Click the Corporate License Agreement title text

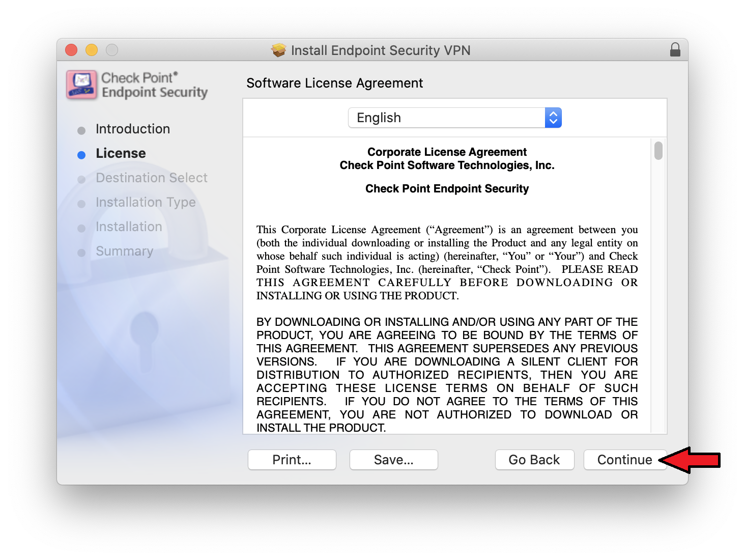(447, 152)
